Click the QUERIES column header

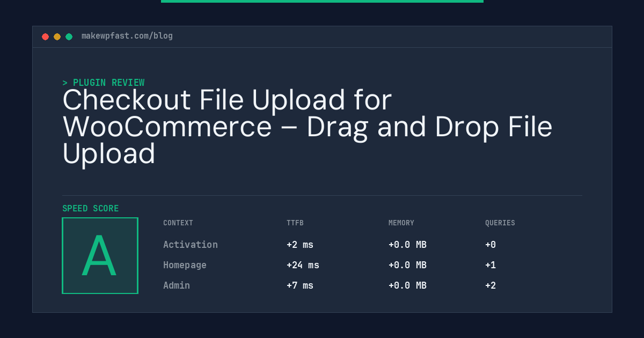500,223
